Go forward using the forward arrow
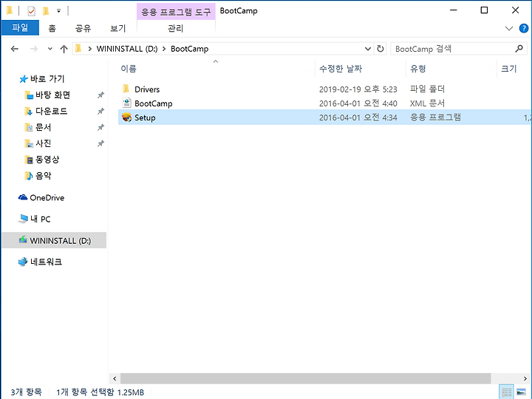 (33, 49)
